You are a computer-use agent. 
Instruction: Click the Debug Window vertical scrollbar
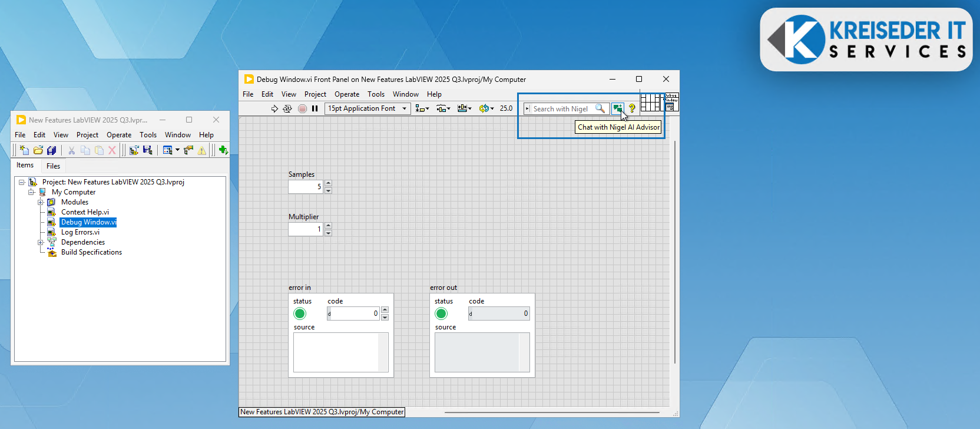[675, 253]
